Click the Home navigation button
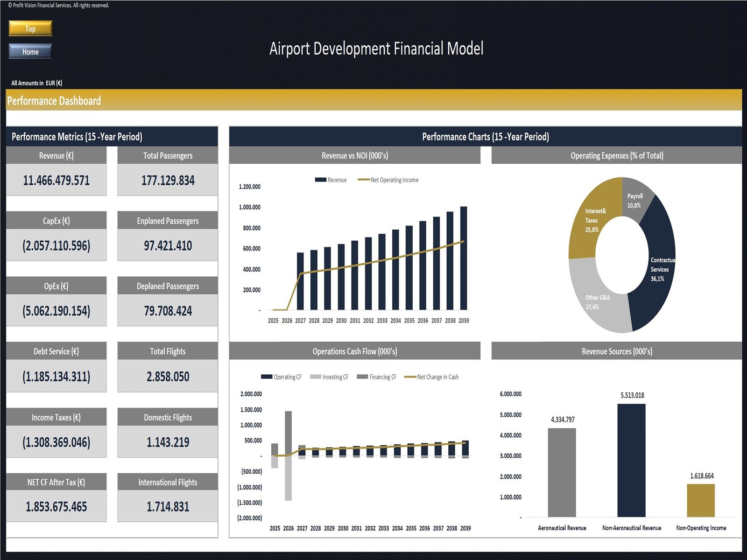Image resolution: width=747 pixels, height=560 pixels. (x=30, y=51)
